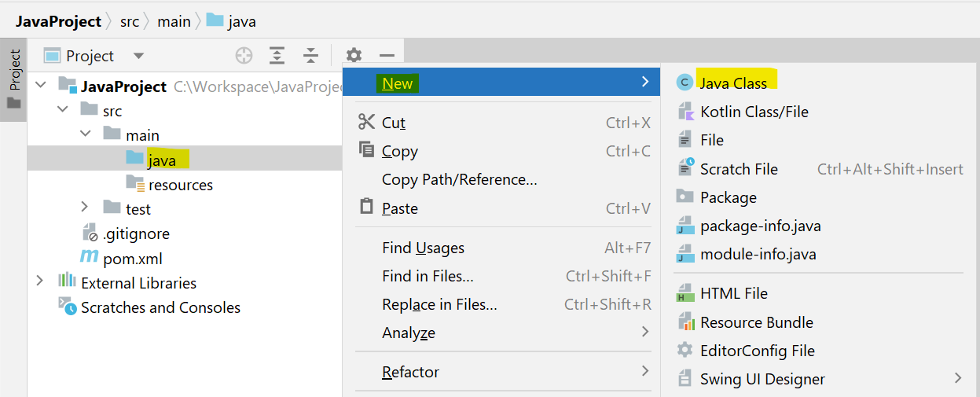Select Scratch File entry
This screenshot has width=980, height=397.
coord(820,169)
